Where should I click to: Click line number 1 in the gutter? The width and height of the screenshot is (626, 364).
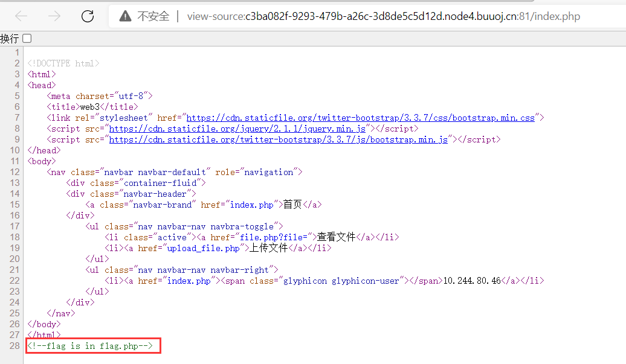pyautogui.click(x=17, y=53)
